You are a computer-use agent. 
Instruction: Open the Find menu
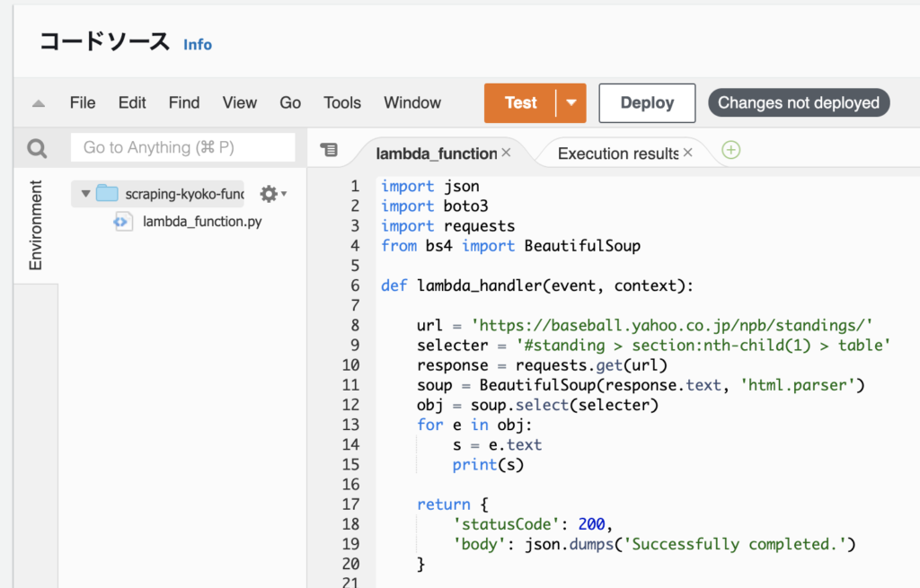point(184,102)
